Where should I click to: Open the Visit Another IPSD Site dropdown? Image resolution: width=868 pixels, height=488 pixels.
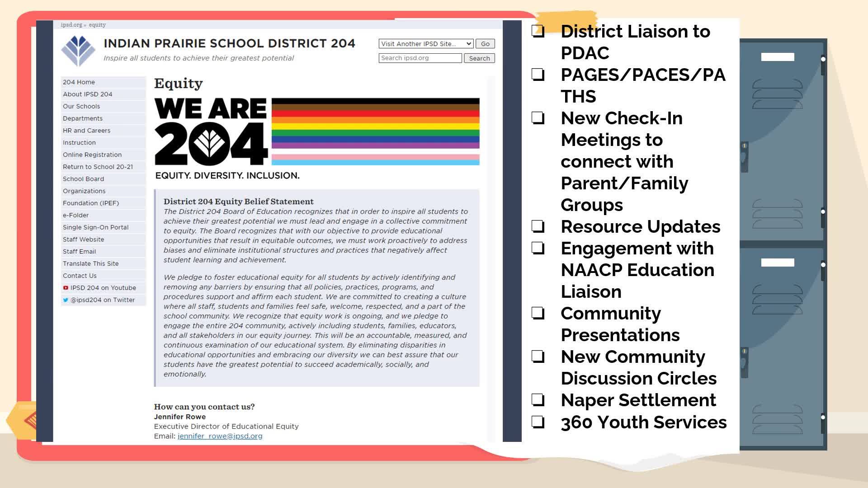point(426,44)
